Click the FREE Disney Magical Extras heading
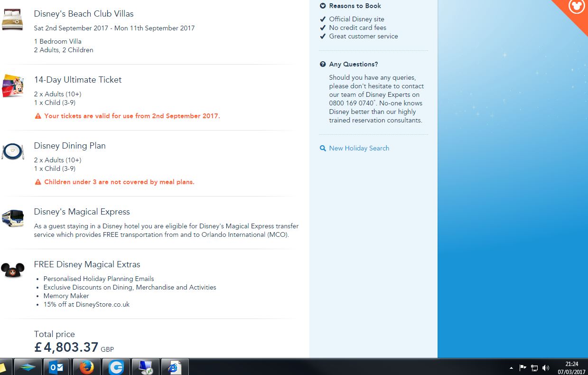 point(87,264)
